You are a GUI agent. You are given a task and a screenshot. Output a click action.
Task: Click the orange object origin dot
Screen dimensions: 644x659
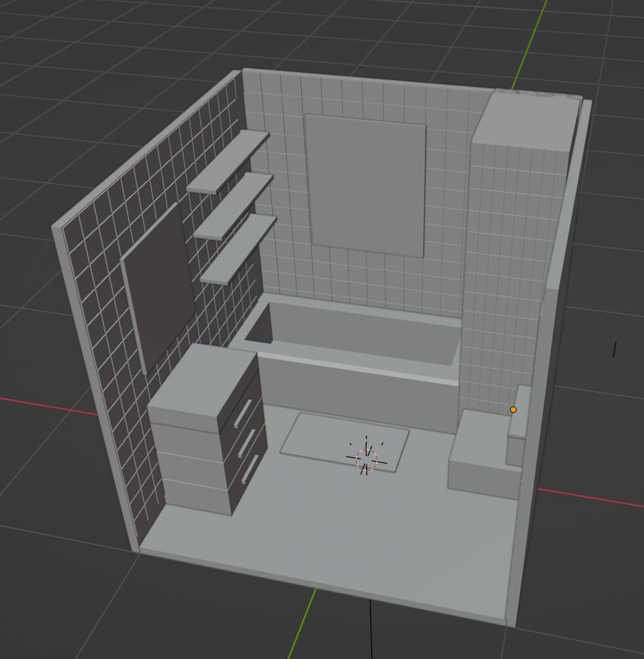pos(513,409)
